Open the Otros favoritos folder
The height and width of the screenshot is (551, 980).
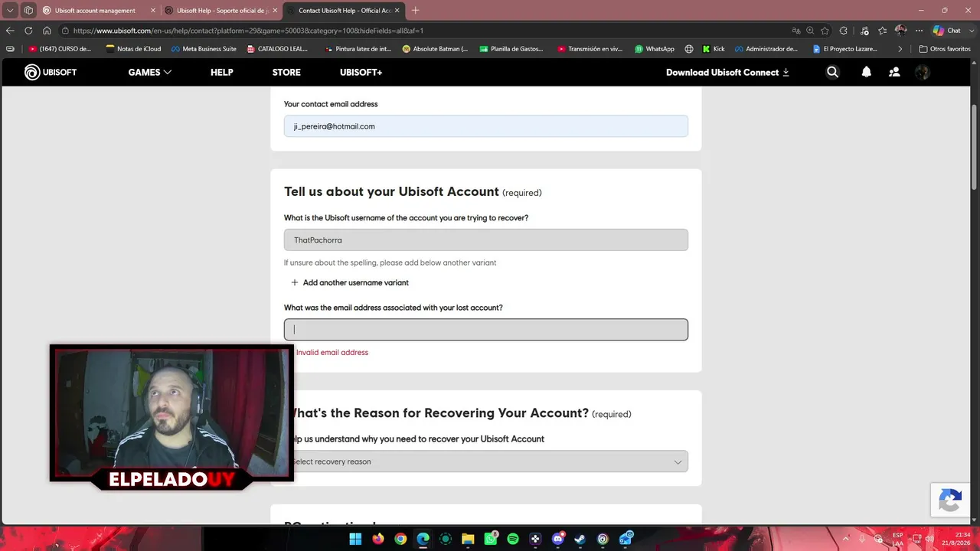945,49
